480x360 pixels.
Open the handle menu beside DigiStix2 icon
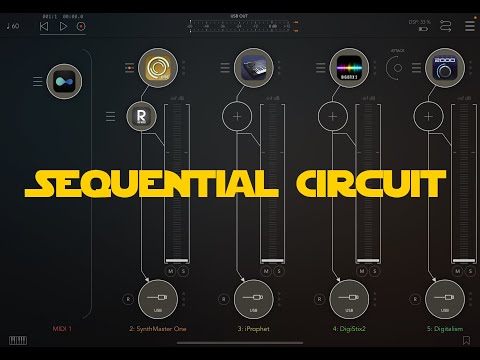coord(321,68)
